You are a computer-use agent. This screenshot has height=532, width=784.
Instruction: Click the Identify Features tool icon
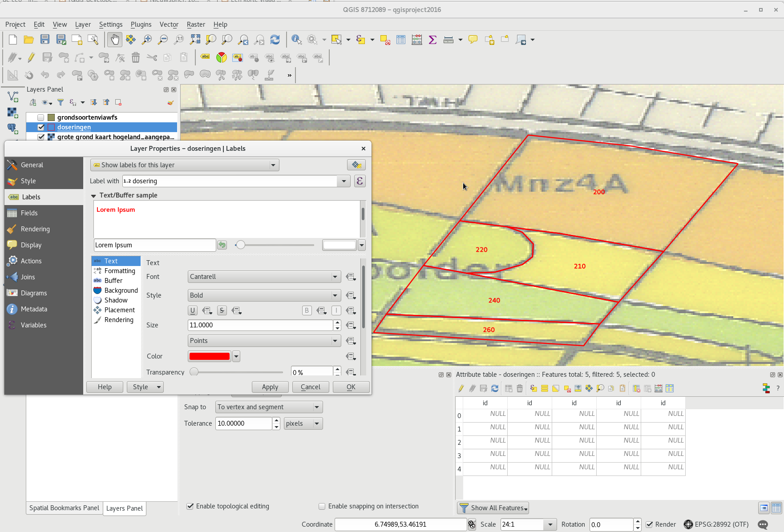(x=296, y=40)
